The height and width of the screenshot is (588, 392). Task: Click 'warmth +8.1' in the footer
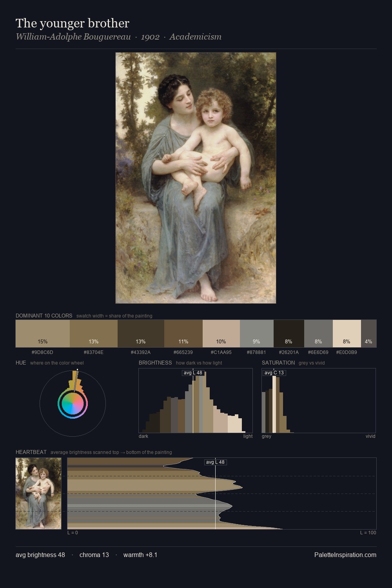(140, 555)
